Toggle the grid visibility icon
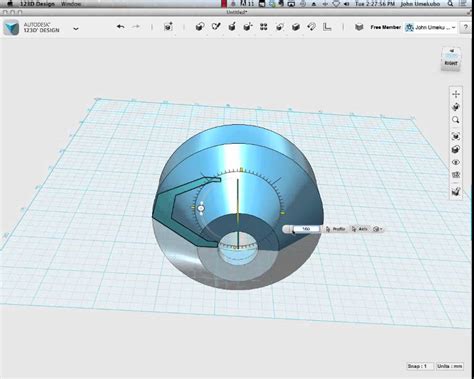This screenshot has height=379, width=474. pos(456,175)
